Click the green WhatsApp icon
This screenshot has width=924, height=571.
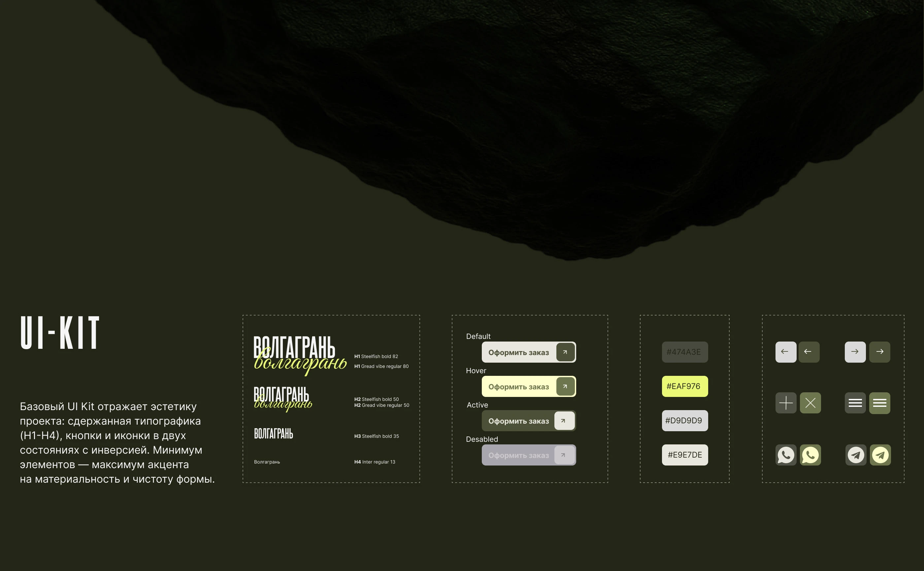point(810,455)
